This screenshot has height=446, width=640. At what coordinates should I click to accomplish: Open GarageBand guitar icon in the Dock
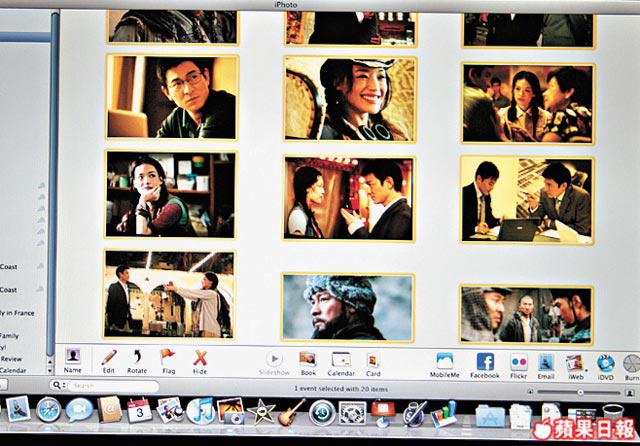[291, 412]
